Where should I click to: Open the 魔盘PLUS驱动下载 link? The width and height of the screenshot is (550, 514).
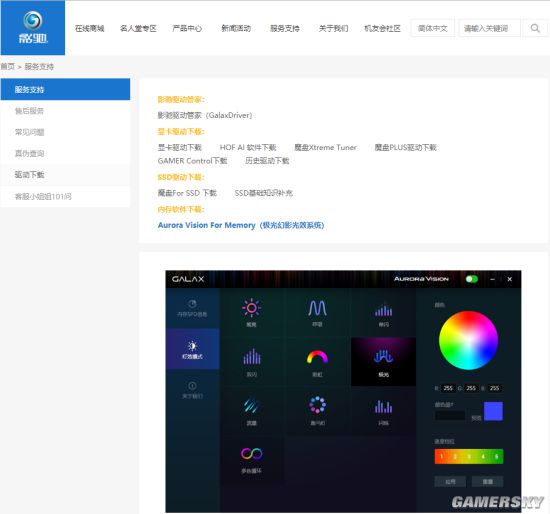pos(405,147)
